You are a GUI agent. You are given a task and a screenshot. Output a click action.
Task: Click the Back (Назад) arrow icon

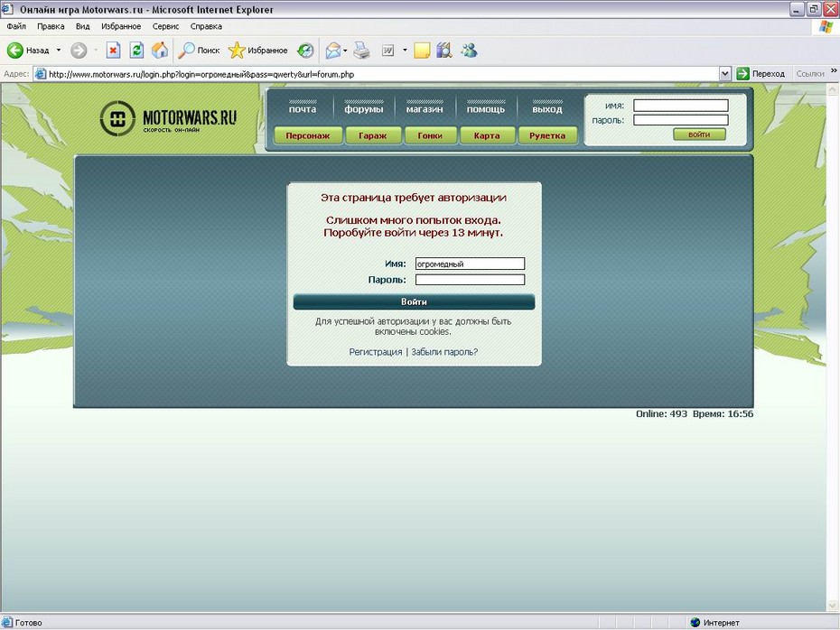coord(15,51)
